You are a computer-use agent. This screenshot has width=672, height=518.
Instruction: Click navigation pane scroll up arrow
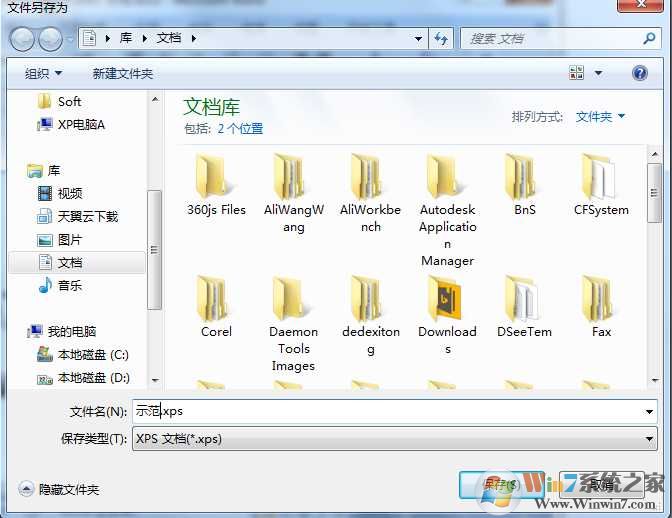pyautogui.click(x=155, y=99)
